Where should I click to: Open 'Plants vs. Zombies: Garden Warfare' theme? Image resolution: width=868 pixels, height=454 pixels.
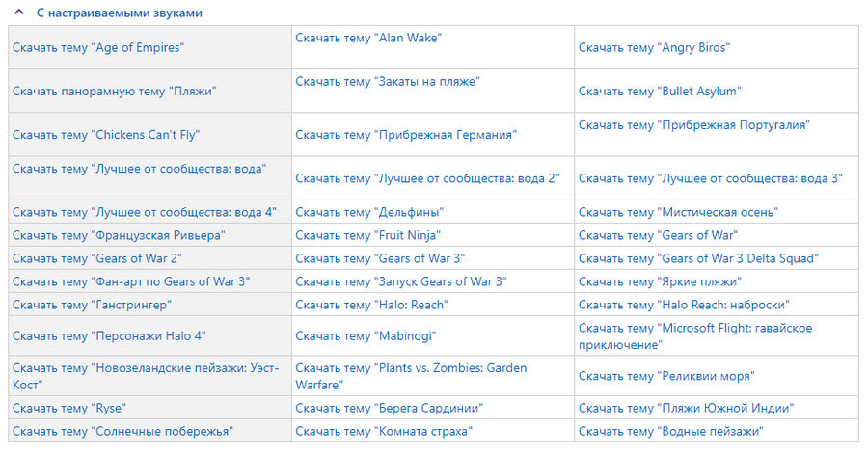(411, 377)
